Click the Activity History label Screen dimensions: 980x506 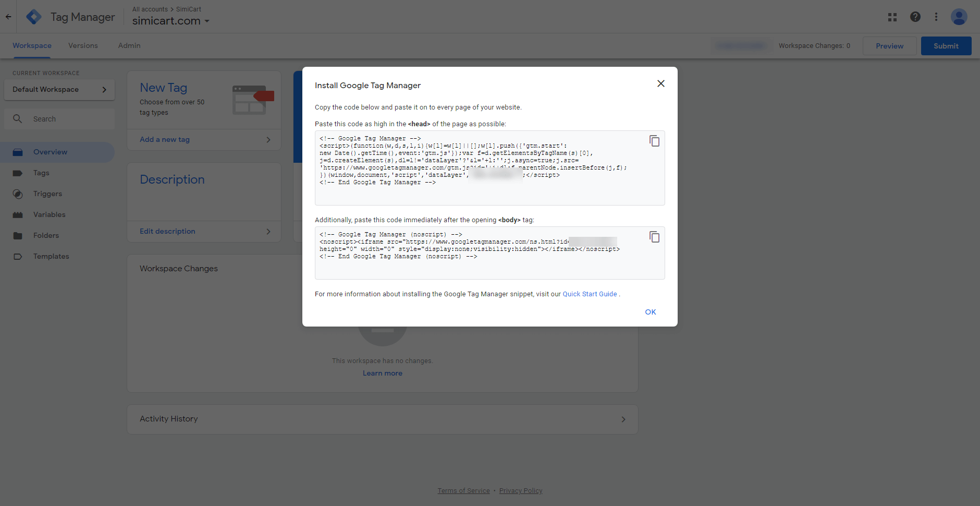168,419
